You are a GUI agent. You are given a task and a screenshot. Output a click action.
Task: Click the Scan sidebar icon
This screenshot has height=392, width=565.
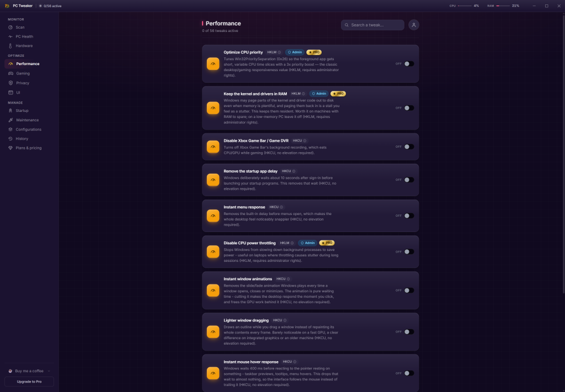click(x=10, y=28)
